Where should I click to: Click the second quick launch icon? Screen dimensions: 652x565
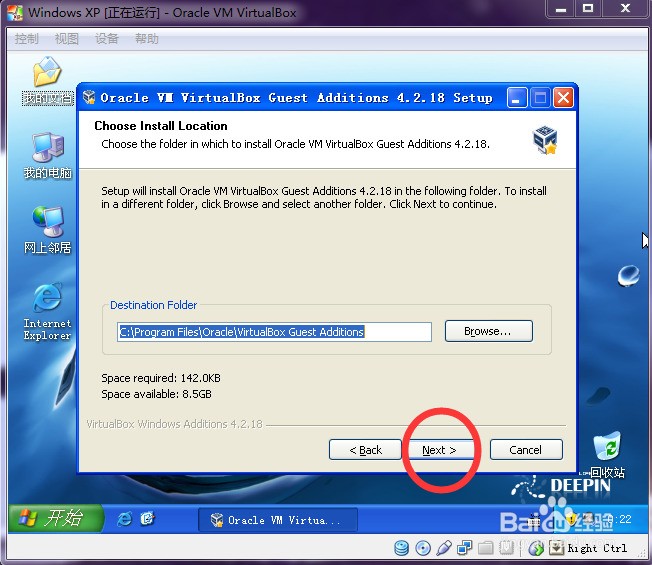(x=147, y=519)
